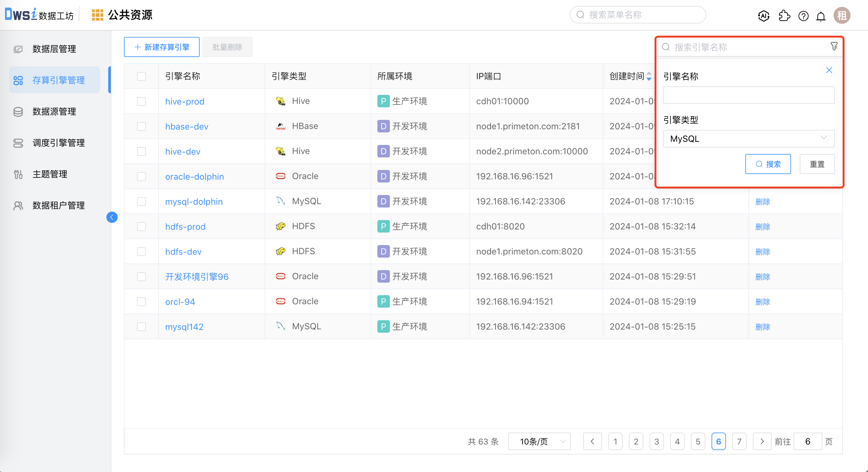Click the filter funnel icon

[x=834, y=46]
